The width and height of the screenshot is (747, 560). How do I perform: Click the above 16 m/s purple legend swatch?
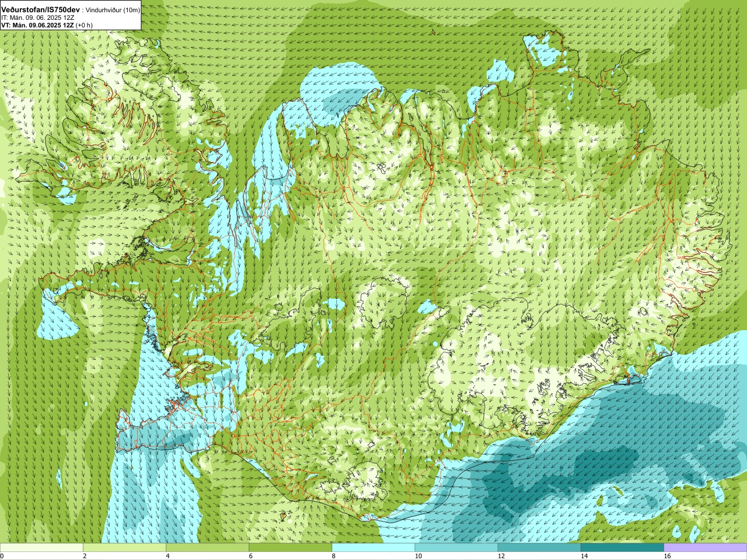[705, 548]
